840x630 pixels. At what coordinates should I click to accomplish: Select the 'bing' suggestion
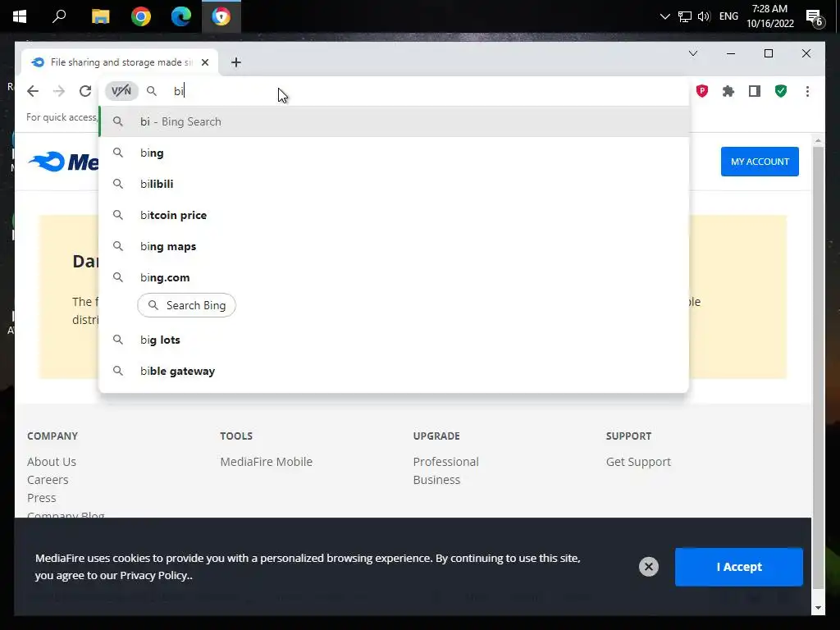pyautogui.click(x=394, y=153)
